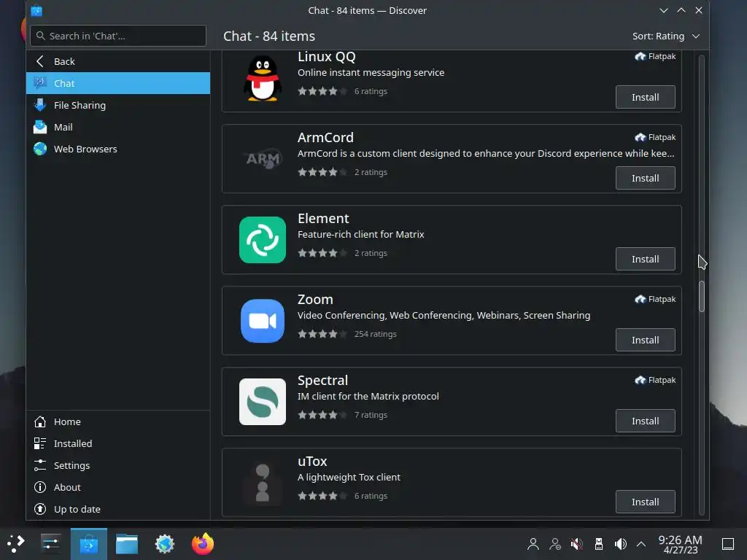Click the Settings sliders icon in sidebar
Viewport: 747px width, 560px height.
click(x=40, y=465)
